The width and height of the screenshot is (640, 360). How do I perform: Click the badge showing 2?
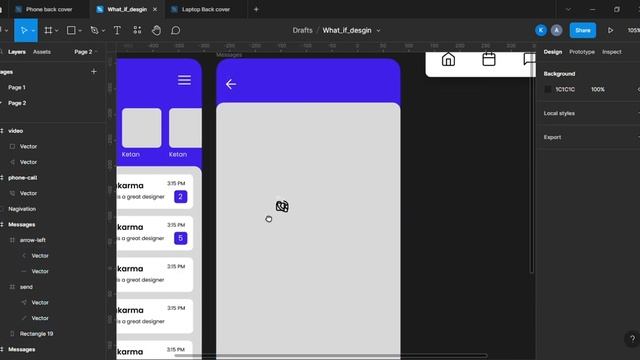click(x=180, y=197)
